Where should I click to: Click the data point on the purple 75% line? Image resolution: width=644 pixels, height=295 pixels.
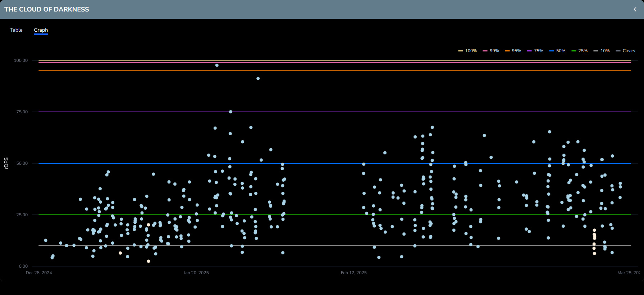click(x=230, y=112)
